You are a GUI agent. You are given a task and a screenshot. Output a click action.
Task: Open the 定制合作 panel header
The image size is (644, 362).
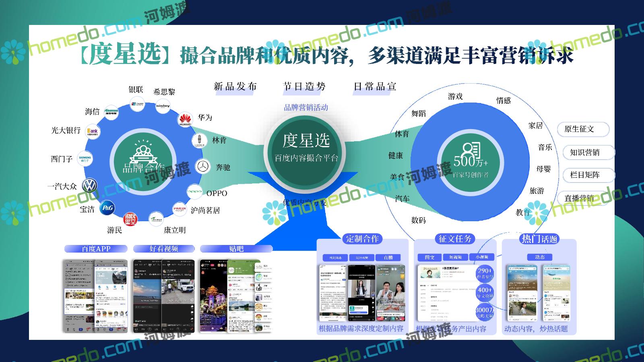pyautogui.click(x=362, y=239)
